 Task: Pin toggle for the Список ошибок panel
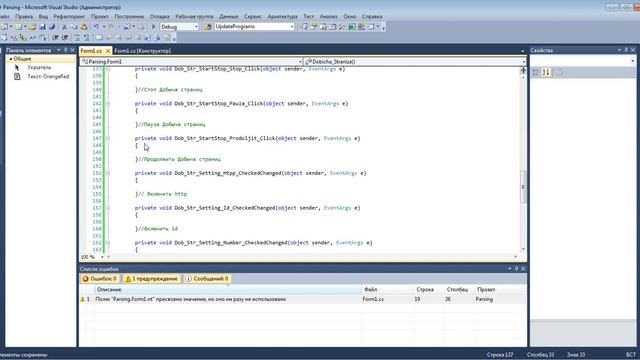point(516,269)
